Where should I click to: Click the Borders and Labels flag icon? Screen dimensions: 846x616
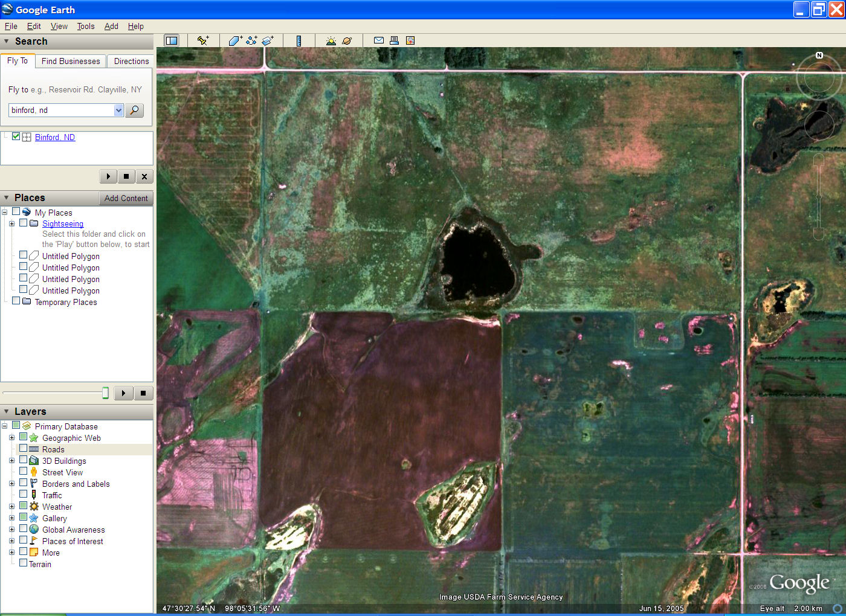34,484
